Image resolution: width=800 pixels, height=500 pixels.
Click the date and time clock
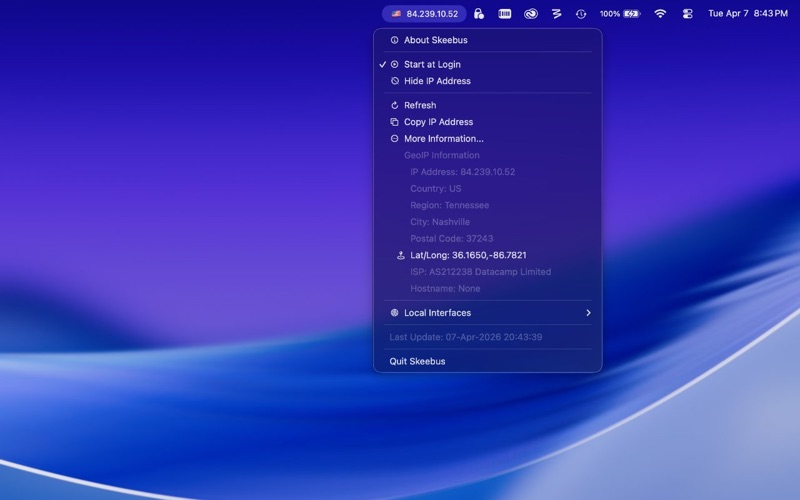748,14
